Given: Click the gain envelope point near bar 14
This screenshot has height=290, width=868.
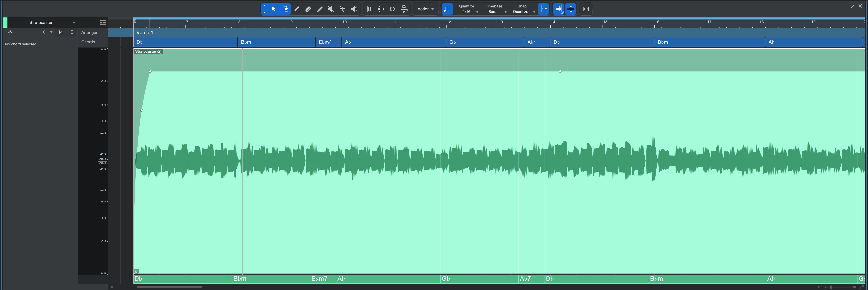Looking at the screenshot, I should pyautogui.click(x=560, y=71).
